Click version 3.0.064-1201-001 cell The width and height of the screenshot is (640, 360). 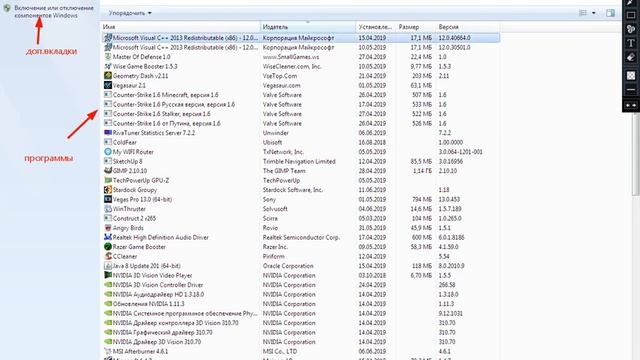(x=460, y=152)
